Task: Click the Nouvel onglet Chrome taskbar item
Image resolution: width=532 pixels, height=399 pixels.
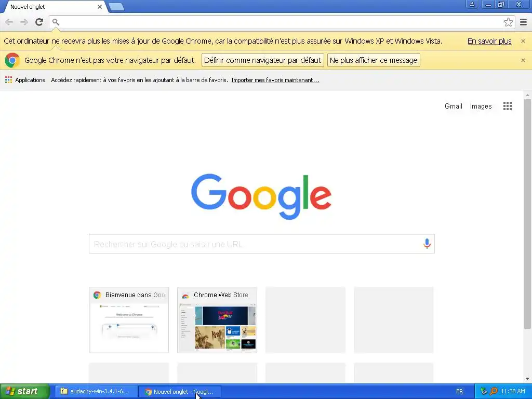Action: point(180,392)
